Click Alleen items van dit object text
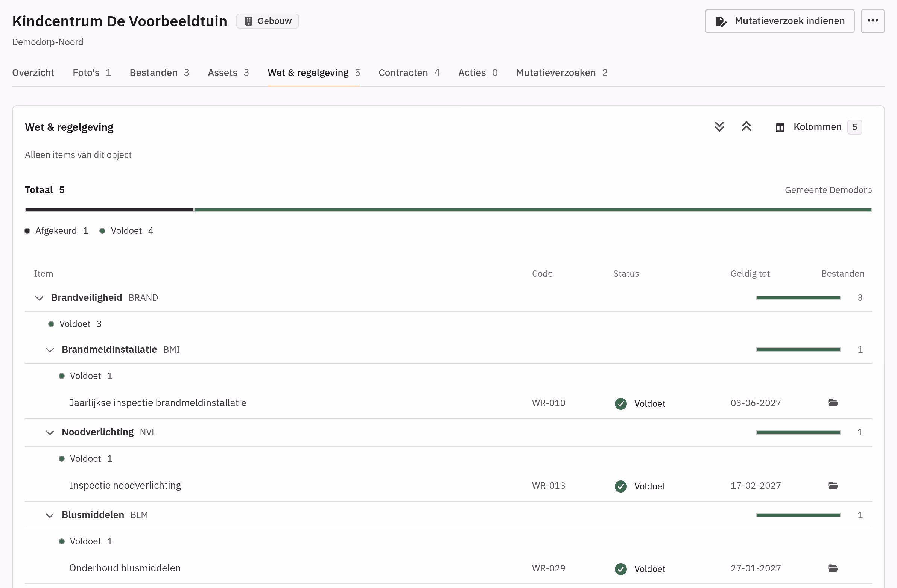Viewport: 897px width, 588px height. coord(78,155)
